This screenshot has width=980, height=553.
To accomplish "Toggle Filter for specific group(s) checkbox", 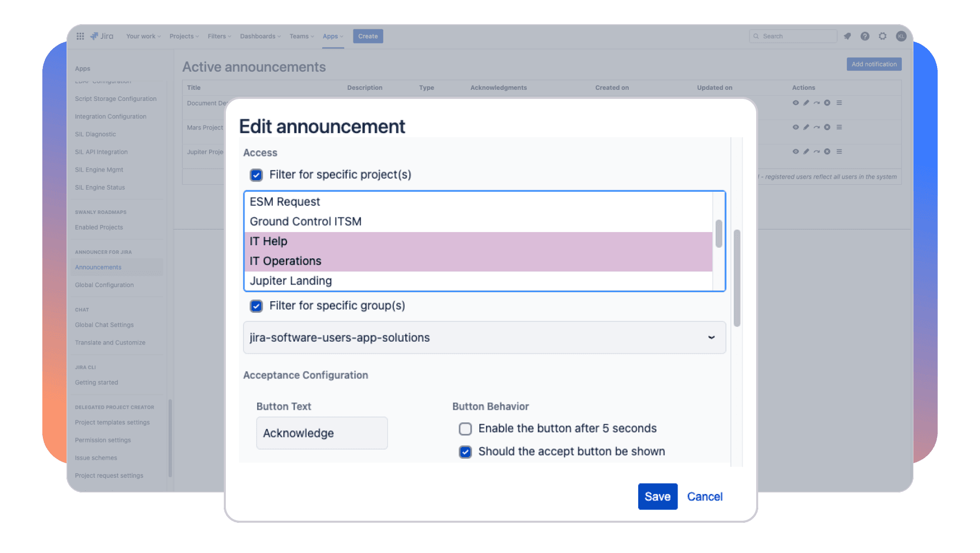I will click(x=257, y=306).
